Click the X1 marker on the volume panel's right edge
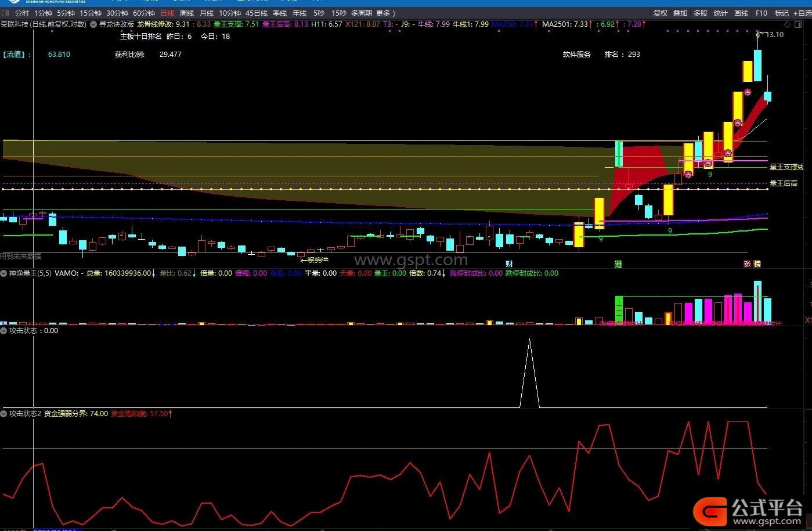This screenshot has width=812, height=531. point(808,320)
